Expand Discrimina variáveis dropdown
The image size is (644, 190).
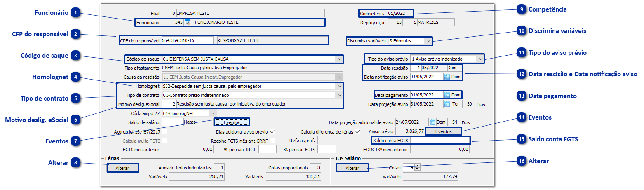point(428,41)
